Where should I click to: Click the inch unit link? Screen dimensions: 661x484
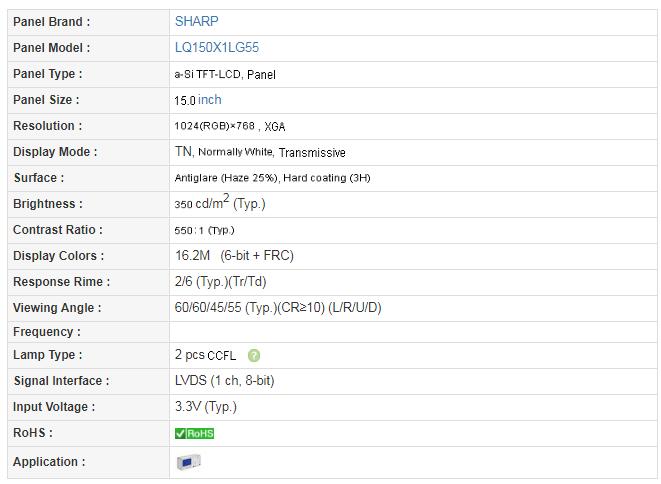click(210, 99)
